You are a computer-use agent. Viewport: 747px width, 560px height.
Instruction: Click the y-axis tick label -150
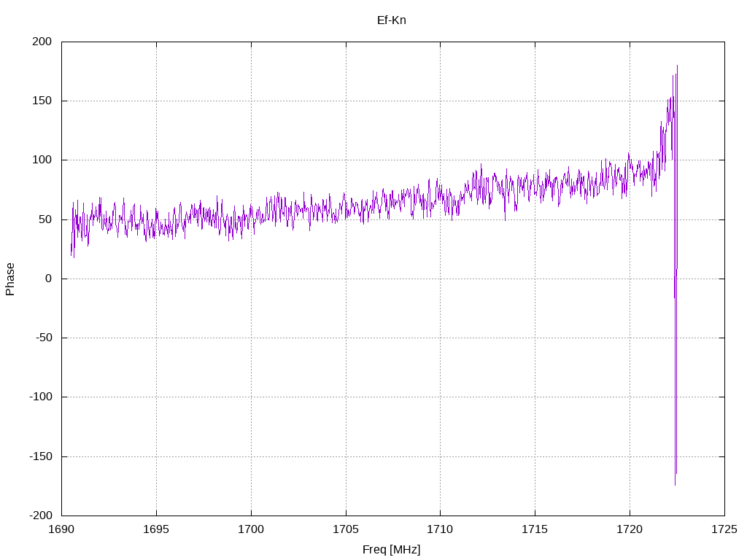tap(41, 456)
